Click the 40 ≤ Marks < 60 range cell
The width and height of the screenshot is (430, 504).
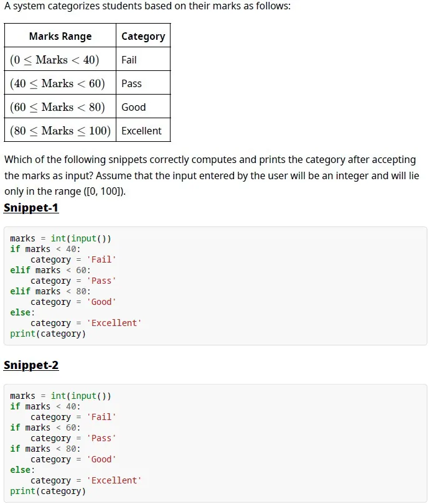coord(60,83)
